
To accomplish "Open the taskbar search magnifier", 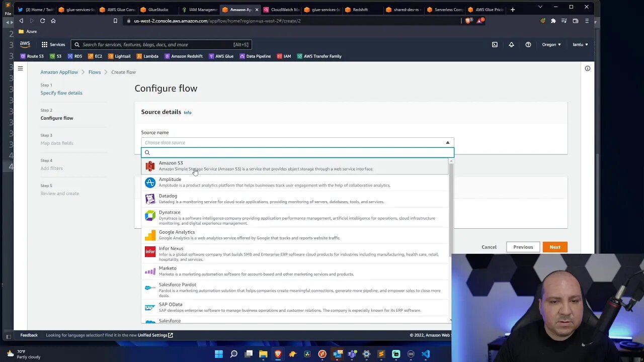I will tap(234, 354).
